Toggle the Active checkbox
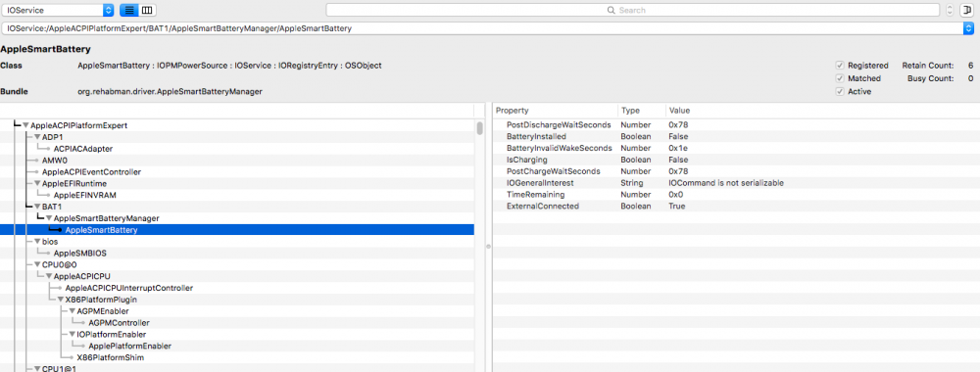 click(840, 91)
